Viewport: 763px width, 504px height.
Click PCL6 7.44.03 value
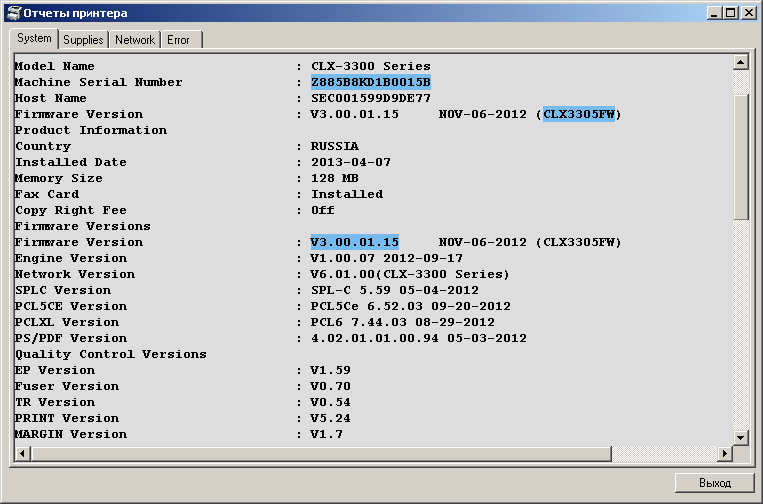coord(402,323)
